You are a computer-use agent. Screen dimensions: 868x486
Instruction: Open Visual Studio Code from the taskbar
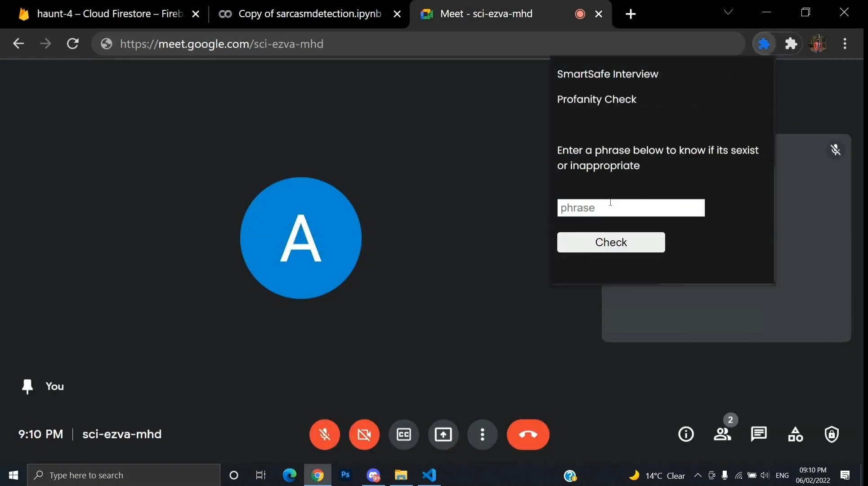pos(429,475)
